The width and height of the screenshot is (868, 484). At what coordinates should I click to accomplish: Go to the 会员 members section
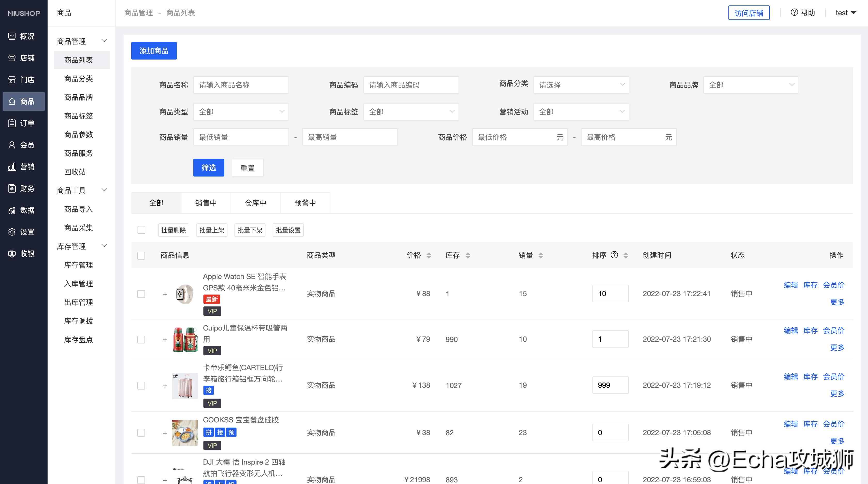(x=24, y=145)
